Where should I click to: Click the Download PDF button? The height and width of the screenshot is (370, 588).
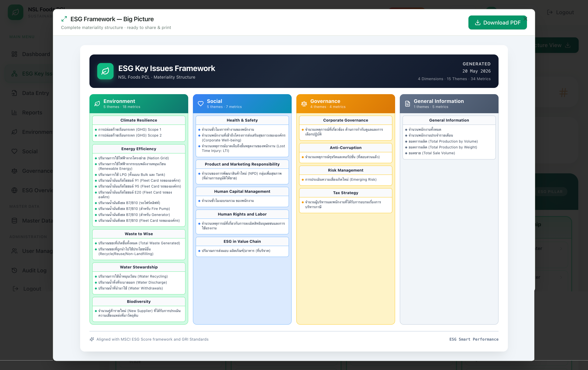pyautogui.click(x=497, y=23)
